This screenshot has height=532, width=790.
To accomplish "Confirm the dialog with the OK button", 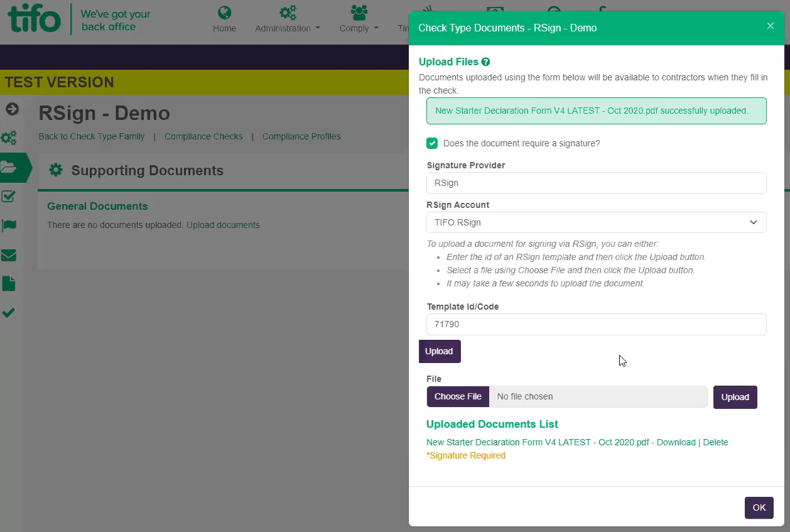I will point(759,508).
